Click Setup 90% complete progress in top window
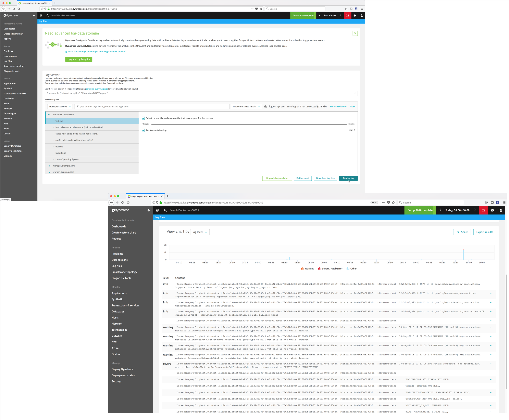The image size is (509, 420). click(x=303, y=15)
